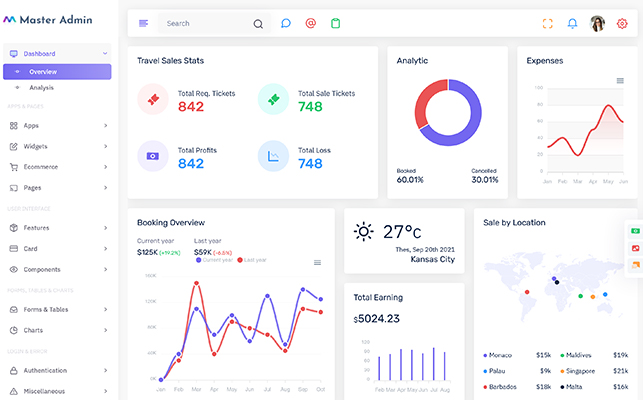The image size is (643, 400).
Task: Open the green clipboard icon in top bar
Action: point(335,23)
